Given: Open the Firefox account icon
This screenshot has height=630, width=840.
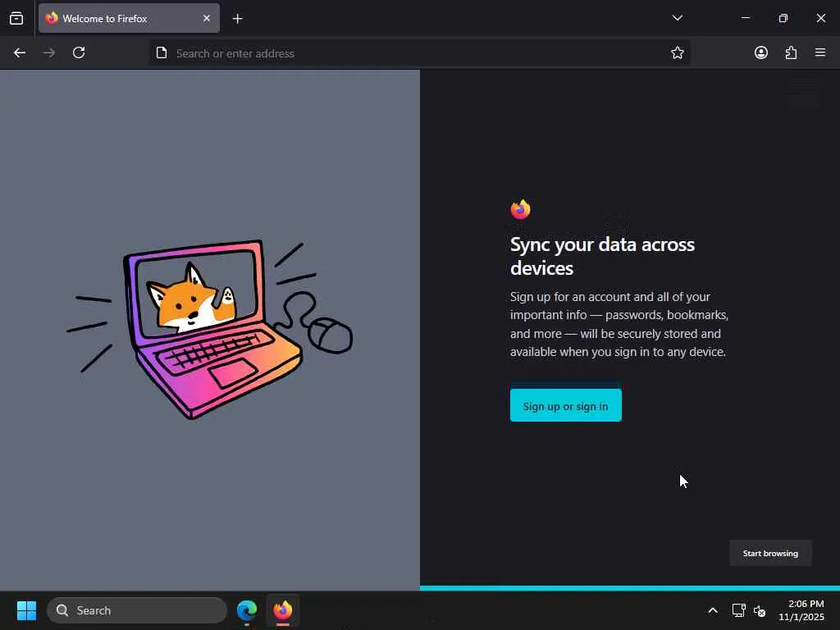Looking at the screenshot, I should click(761, 52).
